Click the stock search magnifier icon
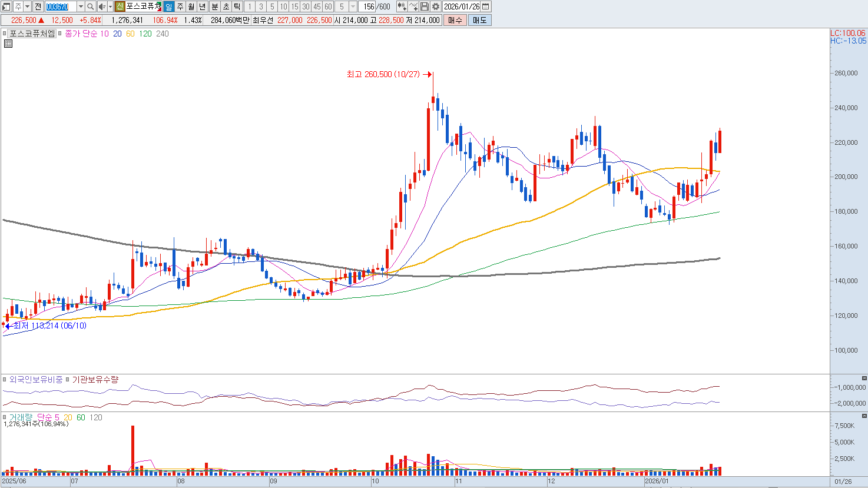The height and width of the screenshot is (488, 868). 90,6
